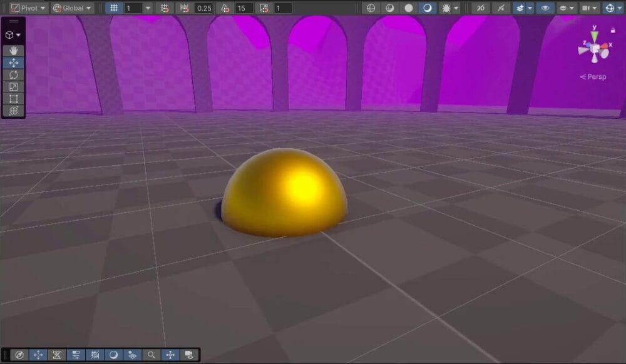Toggle the orientation gizmo lock icon

click(x=613, y=30)
